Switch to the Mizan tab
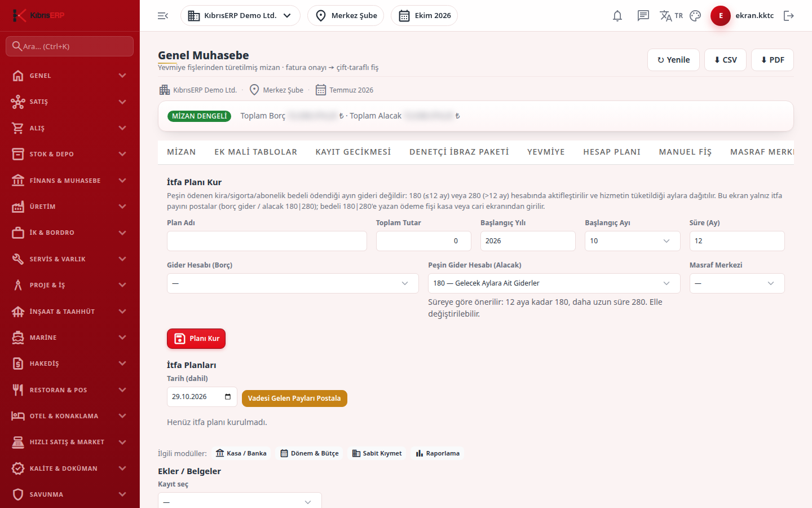Screen dimensions: 812x508 coord(182,152)
